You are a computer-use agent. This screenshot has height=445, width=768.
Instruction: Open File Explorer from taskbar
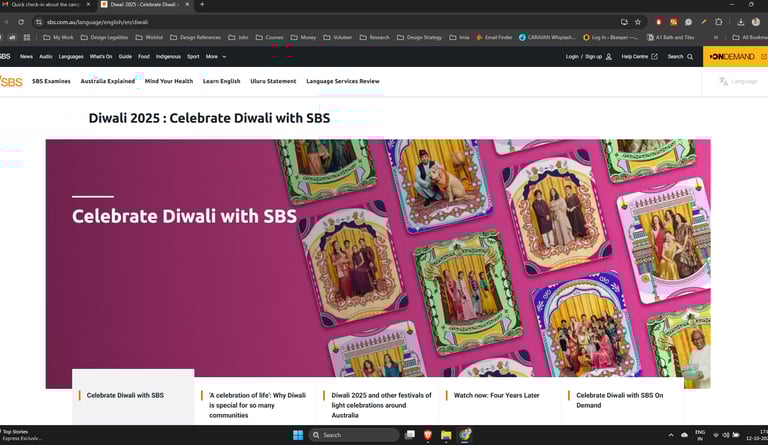(446, 435)
